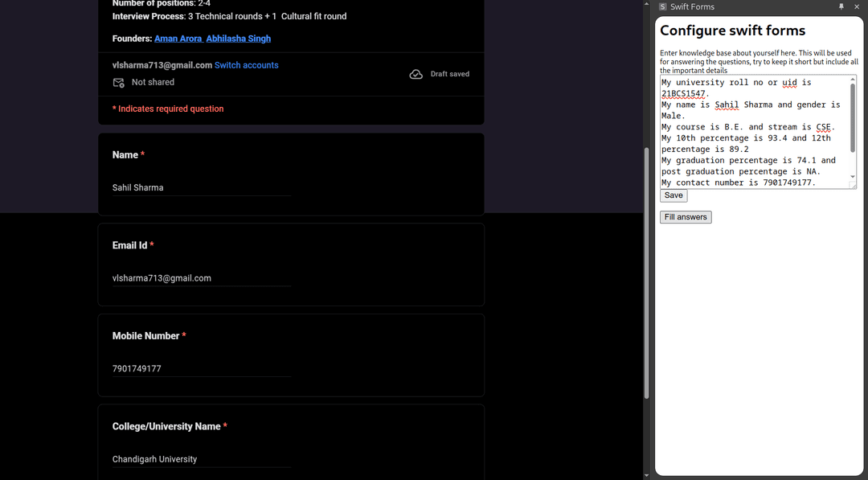Click the "Draft saved" status text
The height and width of the screenshot is (480, 868).
pyautogui.click(x=449, y=74)
